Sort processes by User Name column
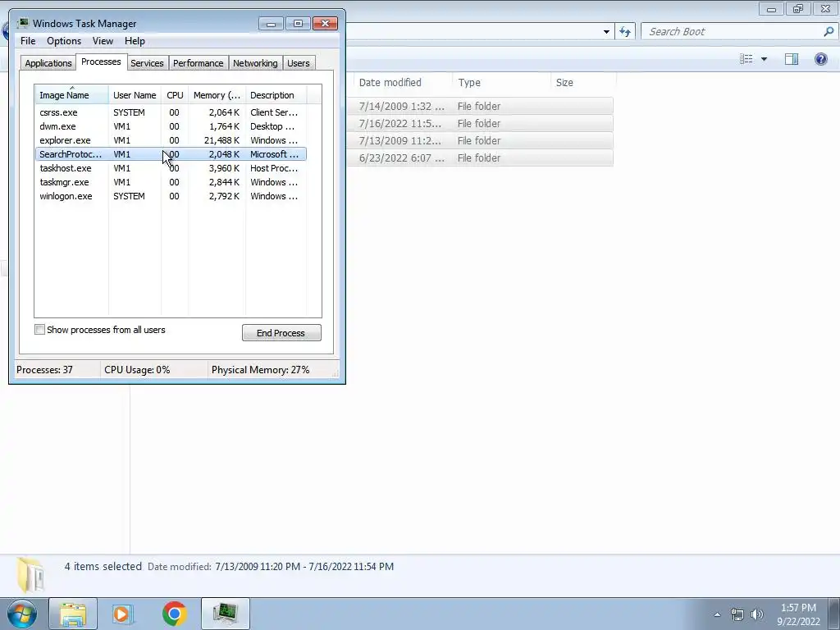 tap(135, 95)
